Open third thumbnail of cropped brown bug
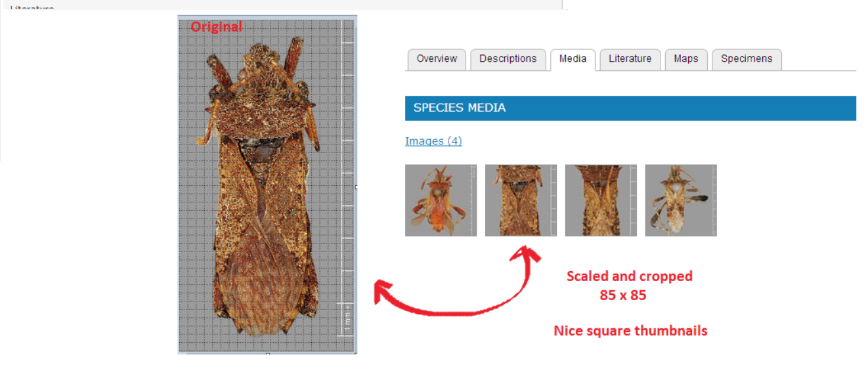 click(x=601, y=200)
